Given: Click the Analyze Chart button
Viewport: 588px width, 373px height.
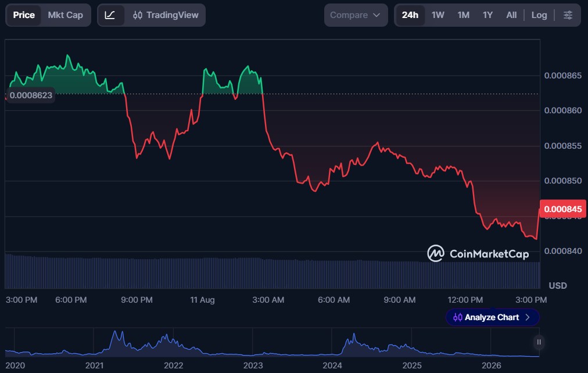Looking at the screenshot, I should tap(492, 317).
